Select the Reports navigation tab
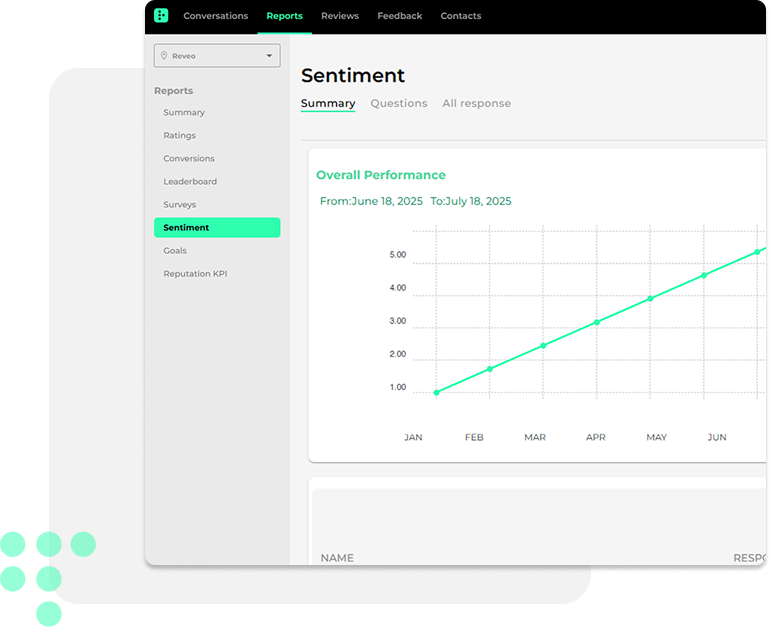The height and width of the screenshot is (627, 770). click(284, 16)
